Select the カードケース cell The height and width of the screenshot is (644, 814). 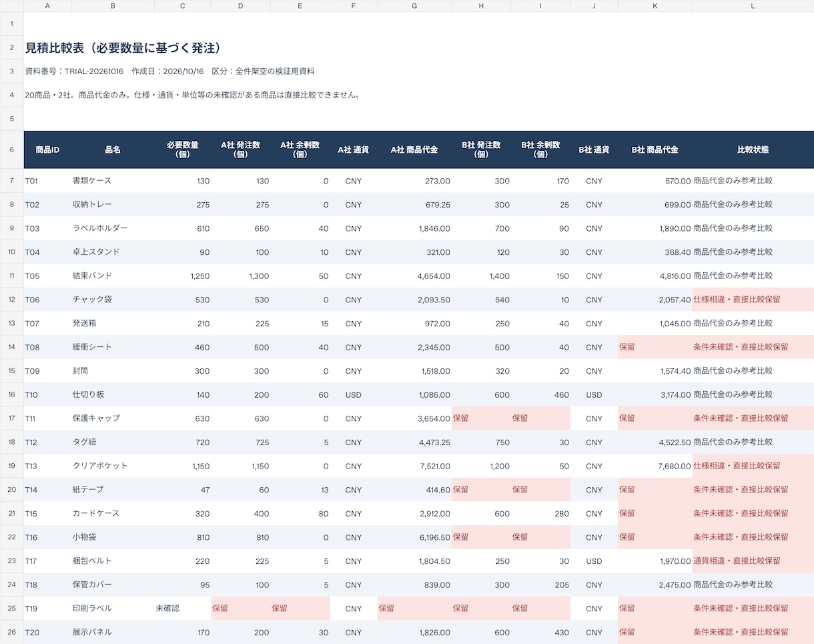click(x=113, y=513)
